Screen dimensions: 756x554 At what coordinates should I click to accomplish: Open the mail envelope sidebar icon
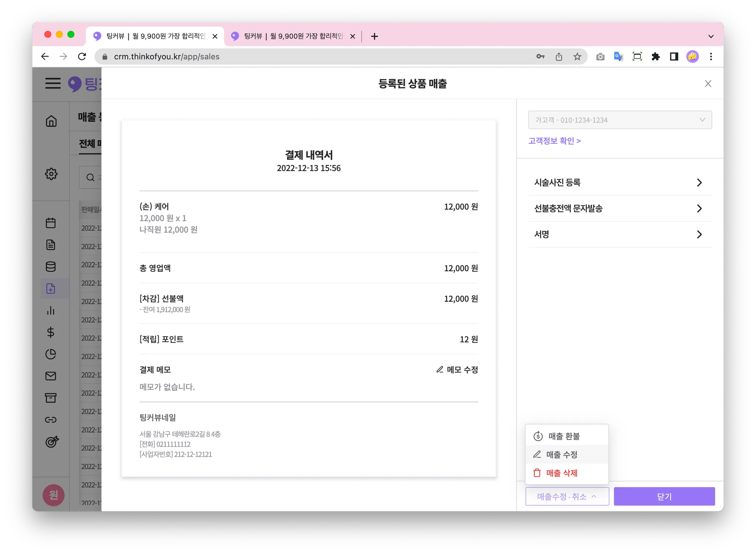[x=51, y=376]
